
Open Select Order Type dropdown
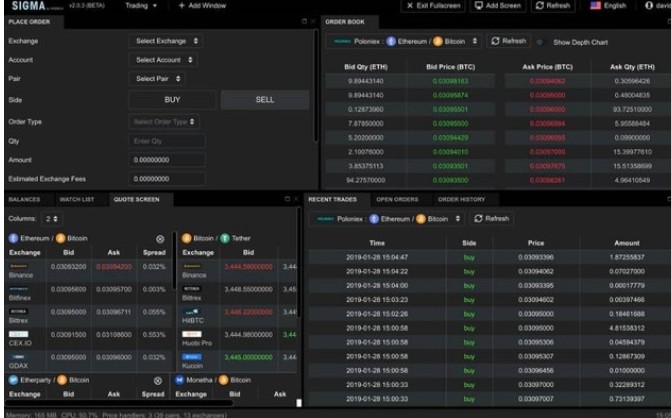(x=164, y=122)
